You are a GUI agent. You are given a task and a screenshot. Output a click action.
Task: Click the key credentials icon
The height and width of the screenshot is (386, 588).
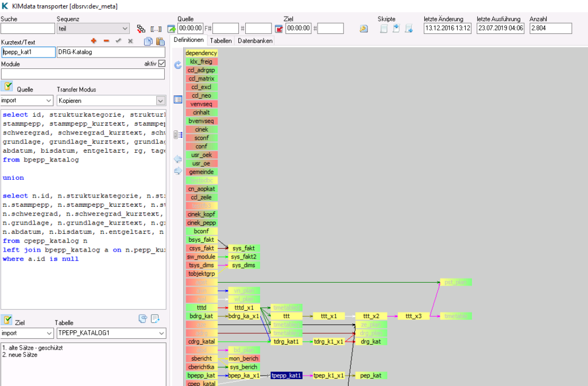coord(363,29)
